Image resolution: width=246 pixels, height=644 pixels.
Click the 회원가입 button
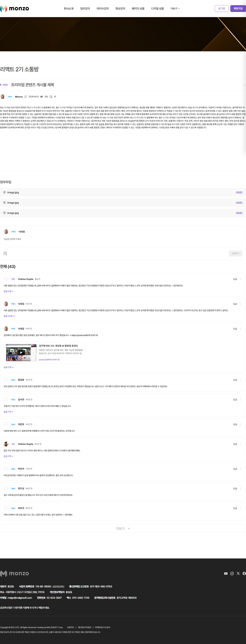[238, 9]
